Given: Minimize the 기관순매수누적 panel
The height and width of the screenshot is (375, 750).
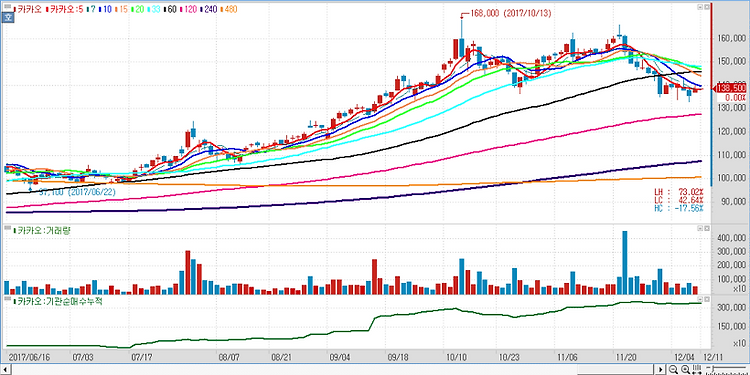Looking at the screenshot, I should click(699, 300).
